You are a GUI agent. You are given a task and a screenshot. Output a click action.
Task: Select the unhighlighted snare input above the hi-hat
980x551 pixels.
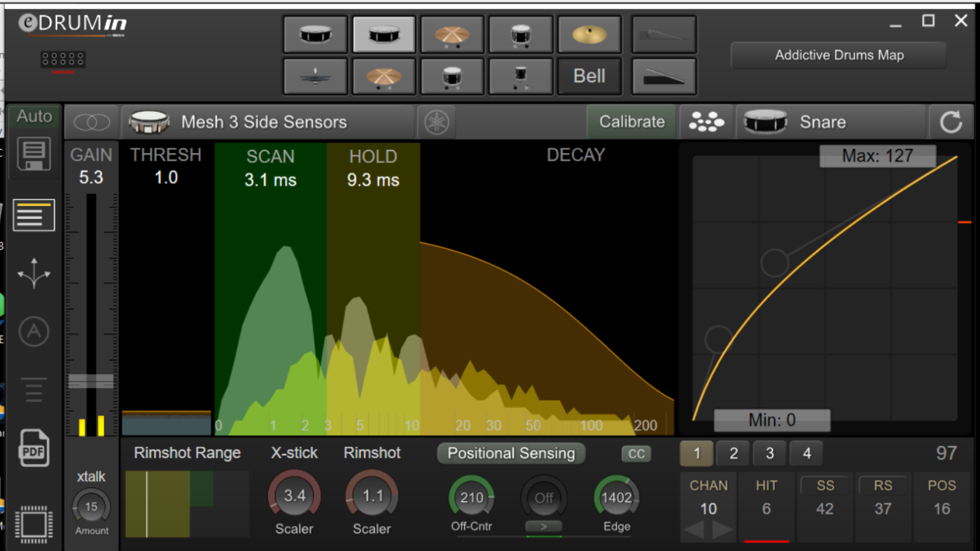click(315, 34)
